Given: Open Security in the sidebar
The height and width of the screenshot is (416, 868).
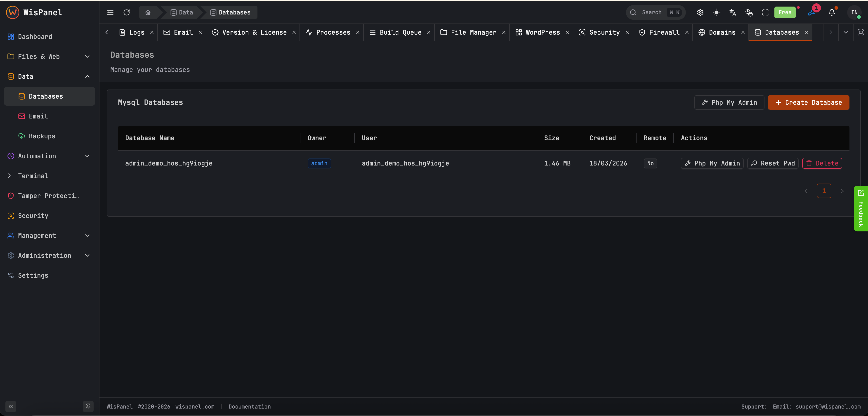Looking at the screenshot, I should click(50, 216).
